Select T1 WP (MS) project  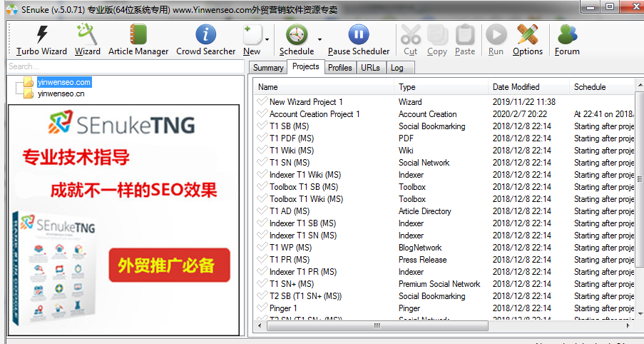tap(290, 248)
